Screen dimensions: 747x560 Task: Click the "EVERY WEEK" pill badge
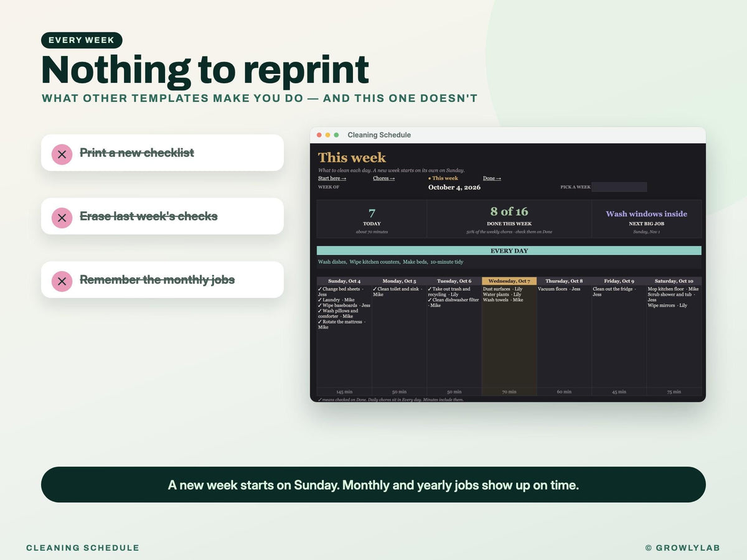[82, 40]
